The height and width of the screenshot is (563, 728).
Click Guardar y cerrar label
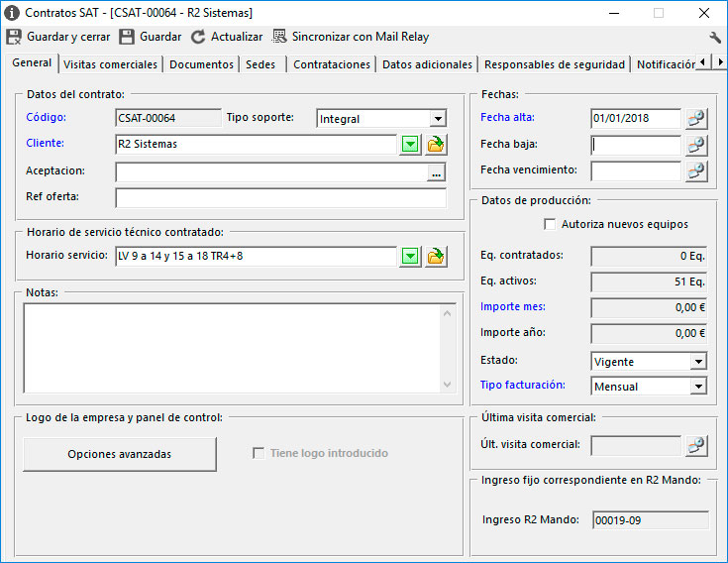tap(68, 37)
